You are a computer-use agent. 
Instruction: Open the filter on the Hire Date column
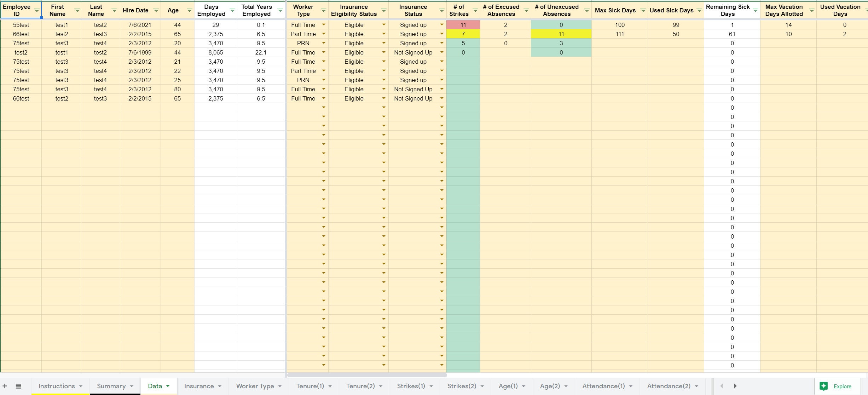(x=156, y=10)
